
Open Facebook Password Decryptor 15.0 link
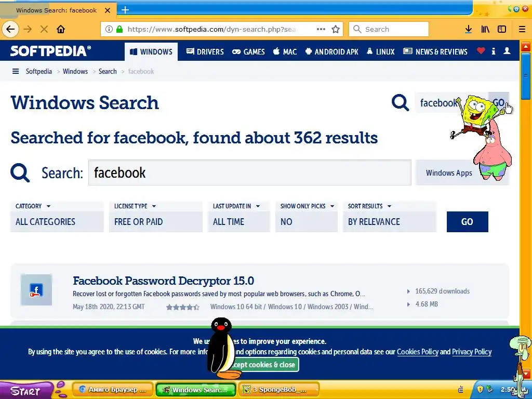tap(163, 281)
